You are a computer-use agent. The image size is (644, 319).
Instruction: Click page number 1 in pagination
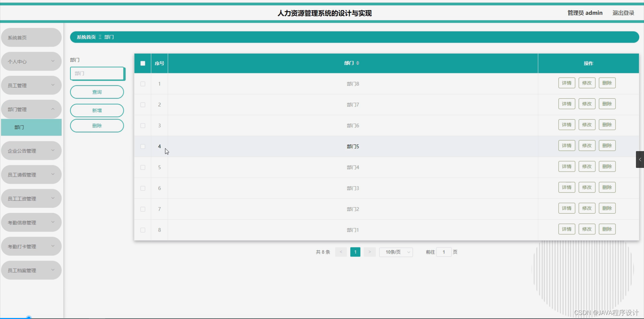pos(355,252)
